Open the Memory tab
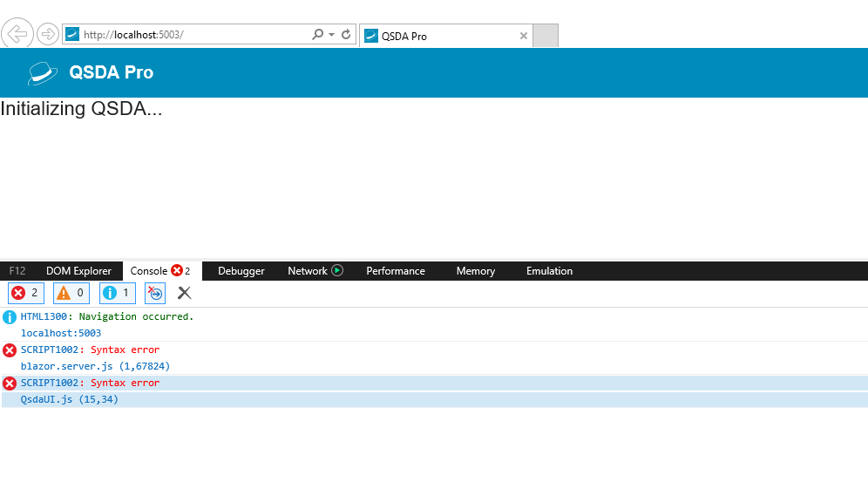The image size is (868, 482). 476,271
